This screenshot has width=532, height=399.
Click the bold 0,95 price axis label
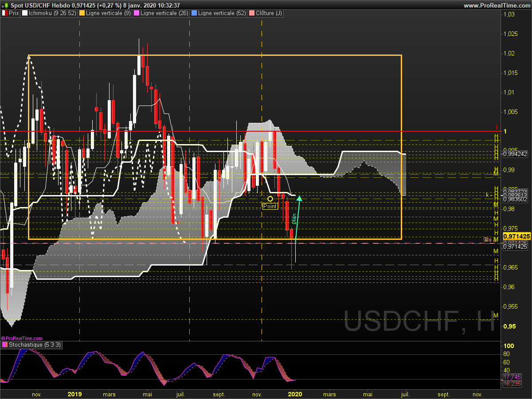510,326
